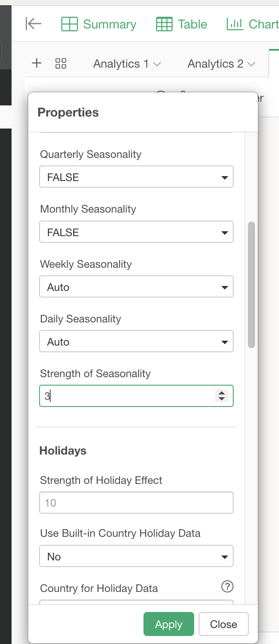
Task: Click help icon beside Country for Holiday Data
Action: click(227, 587)
